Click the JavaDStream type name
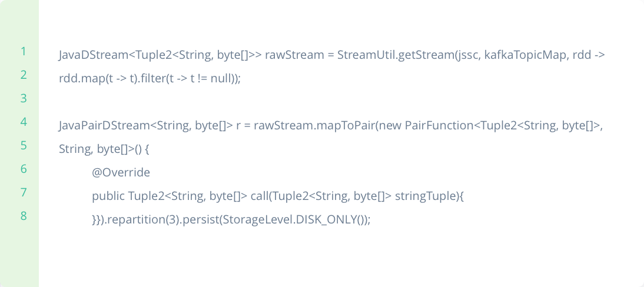This screenshot has height=287, width=644. point(93,55)
